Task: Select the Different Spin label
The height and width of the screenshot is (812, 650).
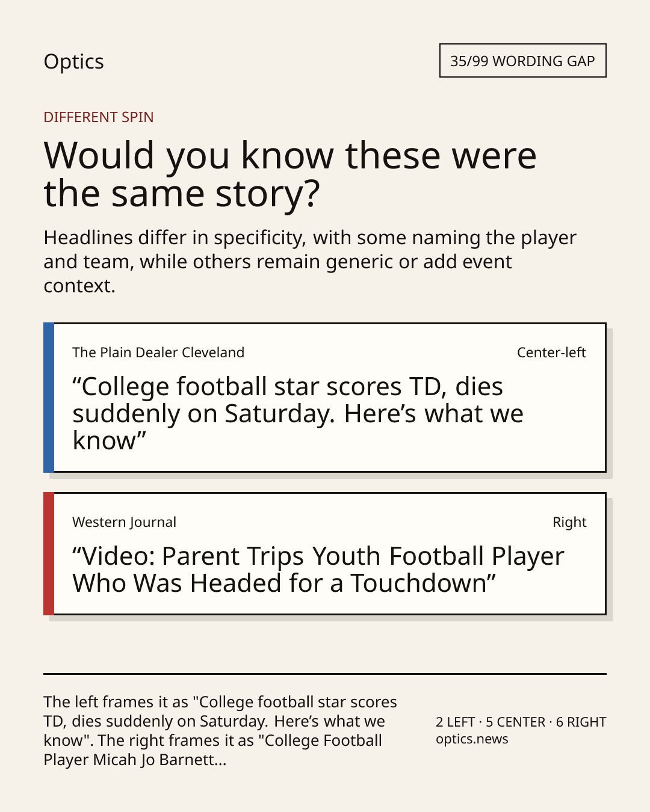Action: (x=99, y=117)
